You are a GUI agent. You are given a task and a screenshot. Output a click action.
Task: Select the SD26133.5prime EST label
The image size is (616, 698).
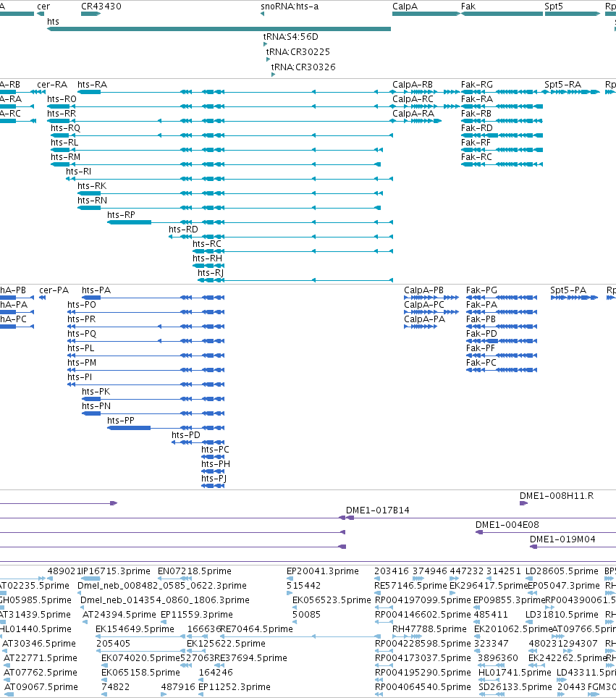pos(515,687)
